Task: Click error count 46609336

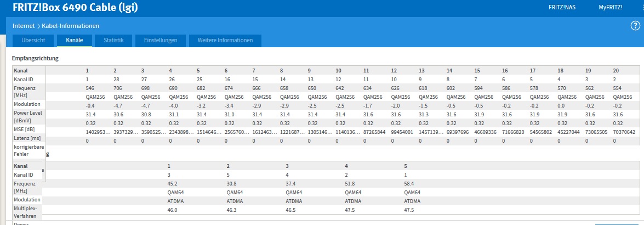Action: pos(486,132)
